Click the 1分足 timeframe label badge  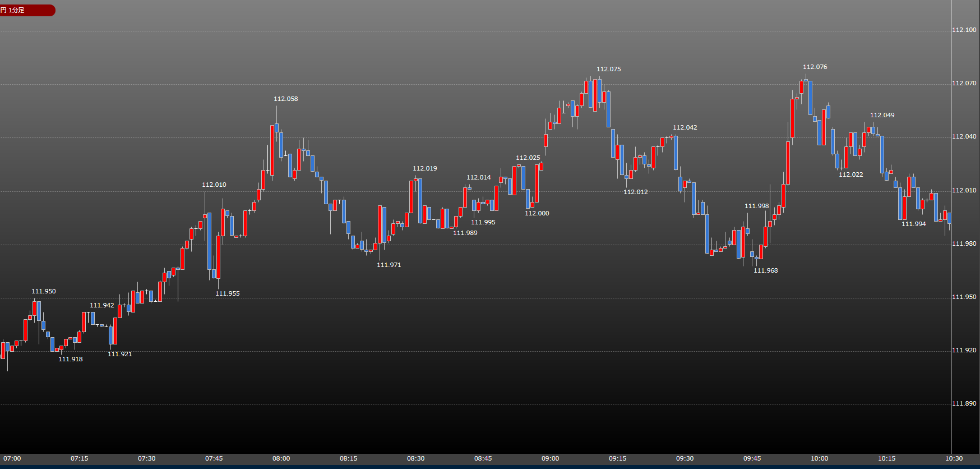click(x=27, y=10)
